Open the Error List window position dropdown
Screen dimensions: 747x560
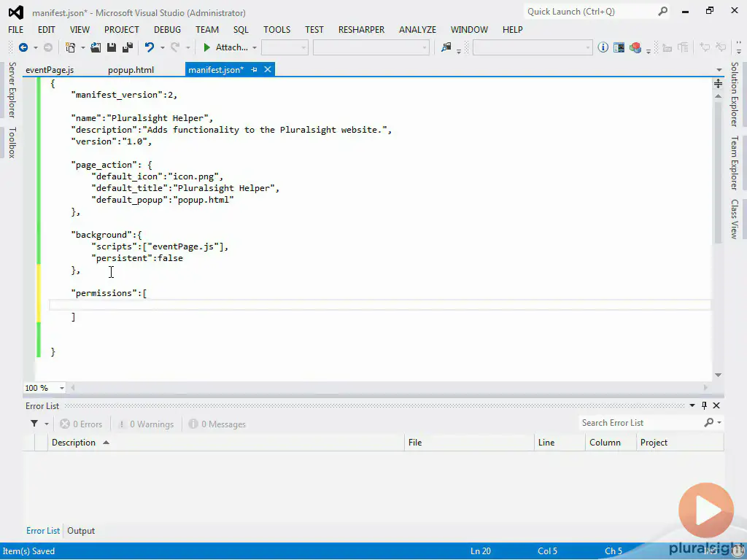click(x=692, y=405)
